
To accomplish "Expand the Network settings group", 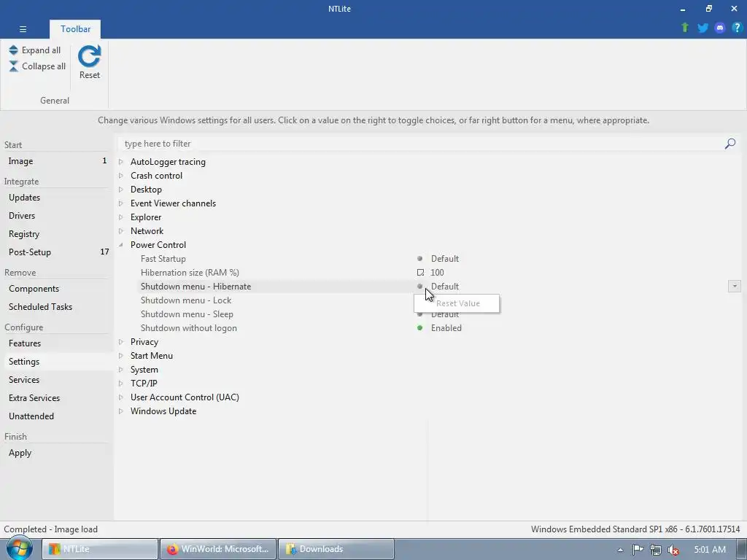I will point(121,231).
